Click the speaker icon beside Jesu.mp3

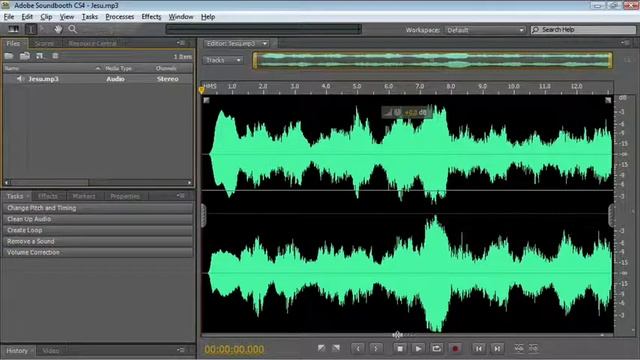tap(20, 79)
